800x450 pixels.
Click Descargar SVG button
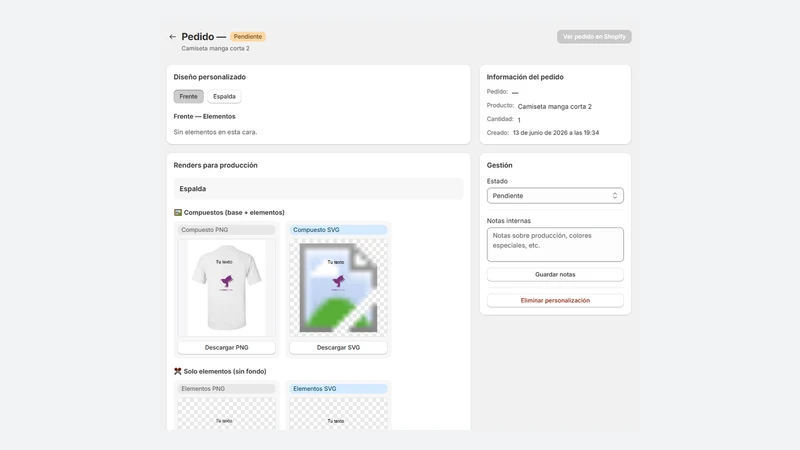pos(338,347)
